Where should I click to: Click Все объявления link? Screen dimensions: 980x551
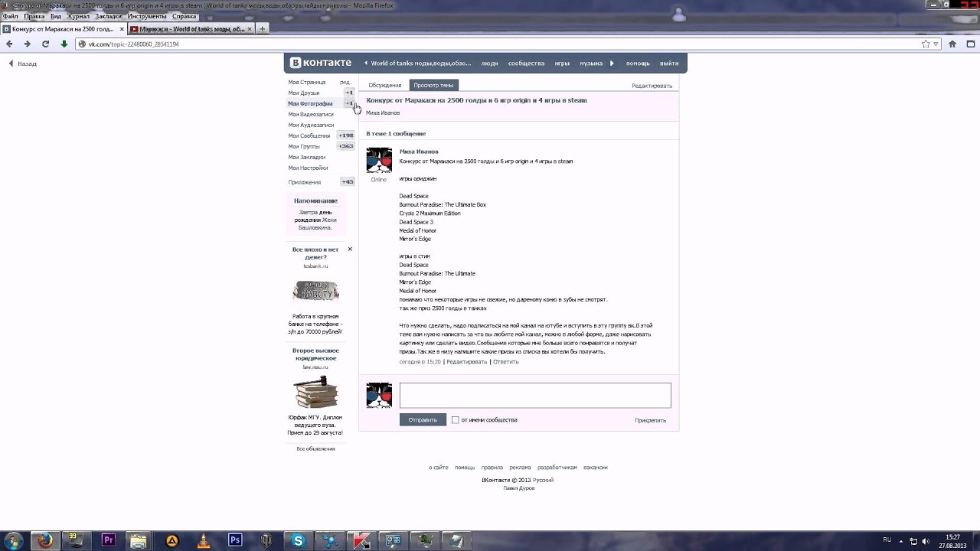[x=315, y=448]
